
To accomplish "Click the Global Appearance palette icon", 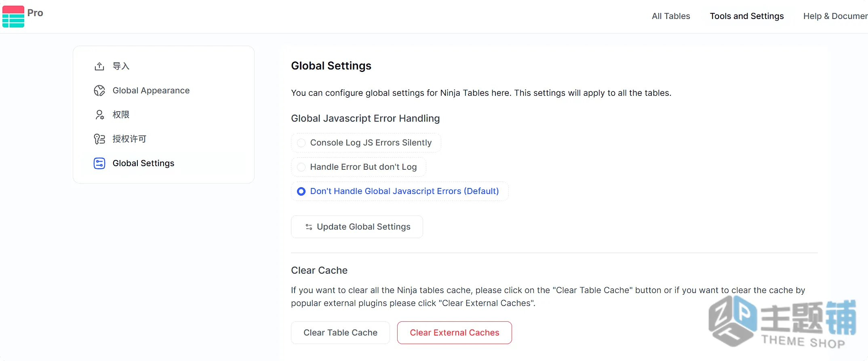I will click(x=99, y=91).
